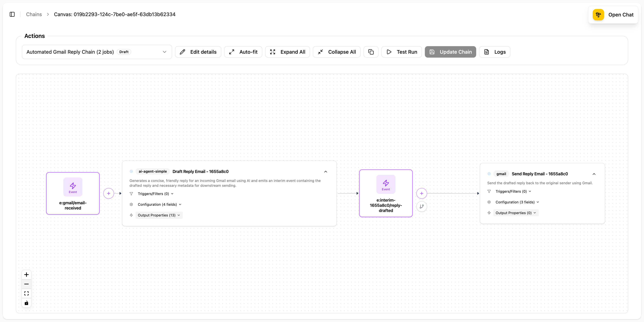
Task: Navigate to Chains via the breadcrumb
Action: (x=34, y=14)
